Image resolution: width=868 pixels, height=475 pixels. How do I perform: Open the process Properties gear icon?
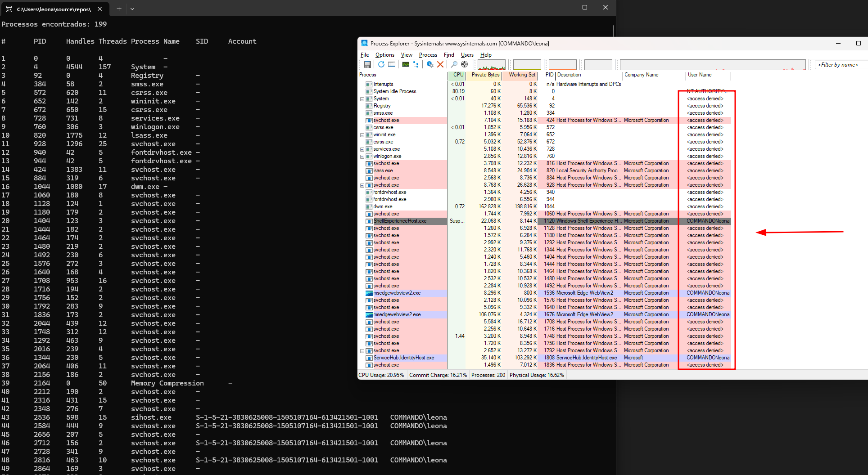coord(429,65)
